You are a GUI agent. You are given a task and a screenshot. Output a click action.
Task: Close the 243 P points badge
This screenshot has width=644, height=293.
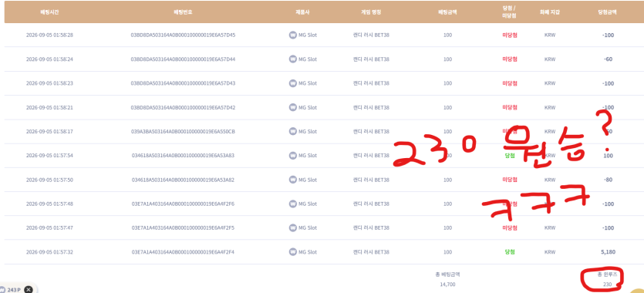point(28,290)
